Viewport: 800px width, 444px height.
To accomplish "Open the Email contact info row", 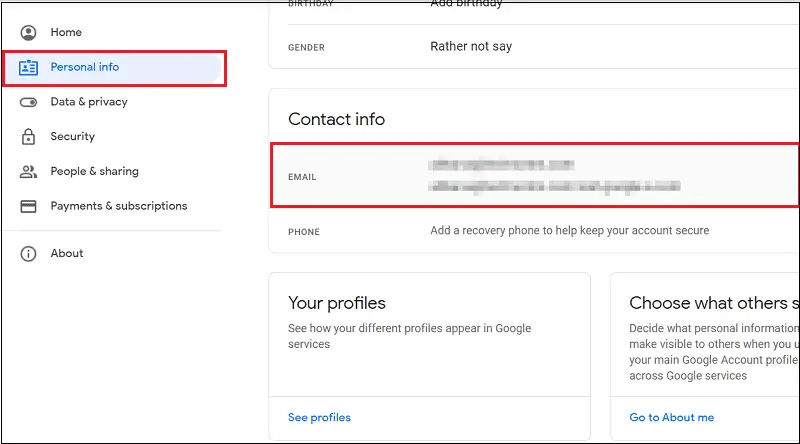I will 535,176.
